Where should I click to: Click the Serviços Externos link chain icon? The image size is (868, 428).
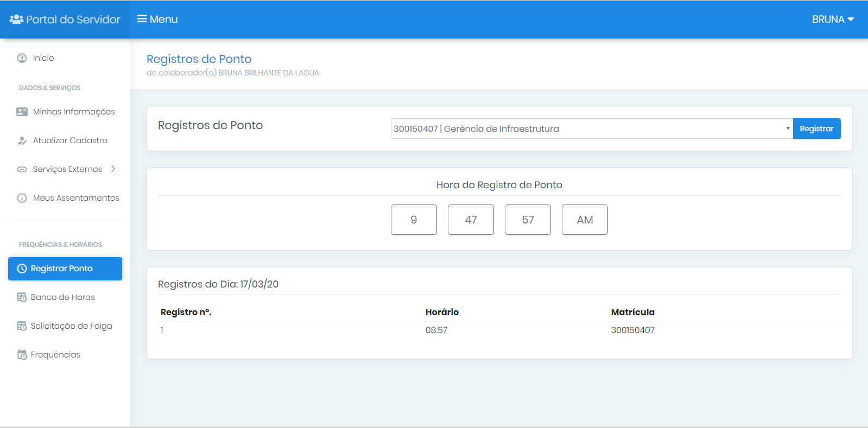pos(22,169)
